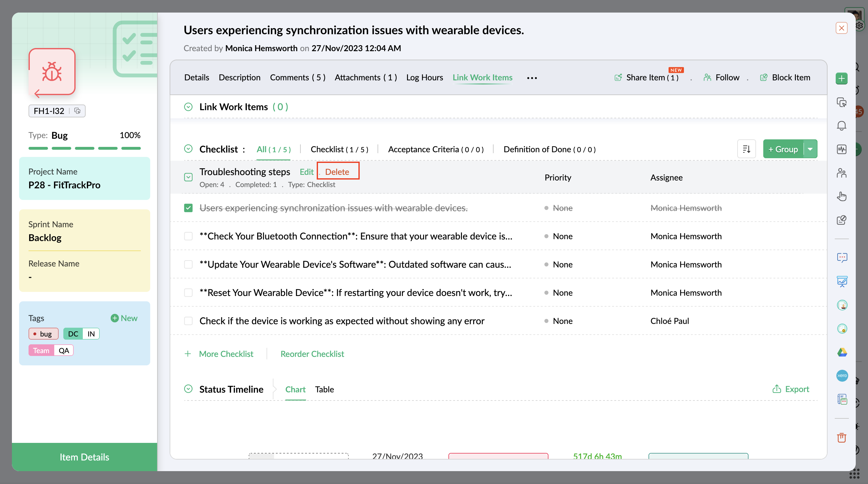Open the Group button dropdown arrow
The height and width of the screenshot is (484, 868).
pyautogui.click(x=810, y=149)
